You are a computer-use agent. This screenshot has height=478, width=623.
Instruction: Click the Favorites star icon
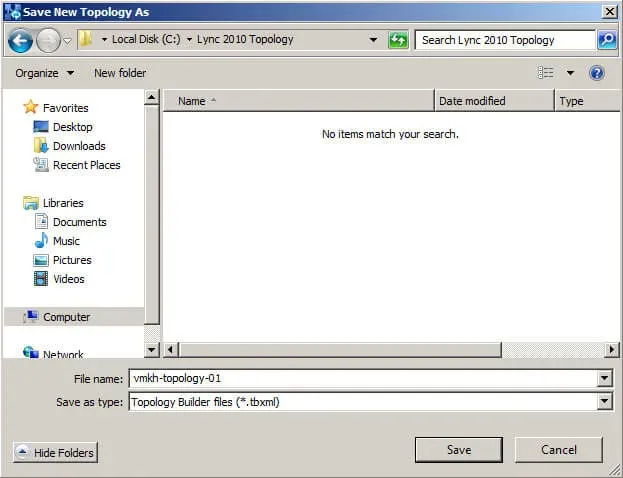[31, 107]
